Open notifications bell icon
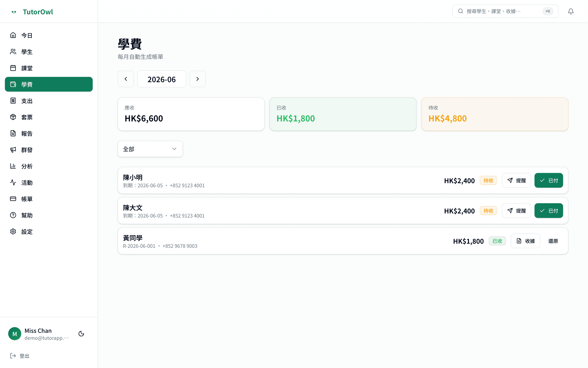 pos(571,11)
